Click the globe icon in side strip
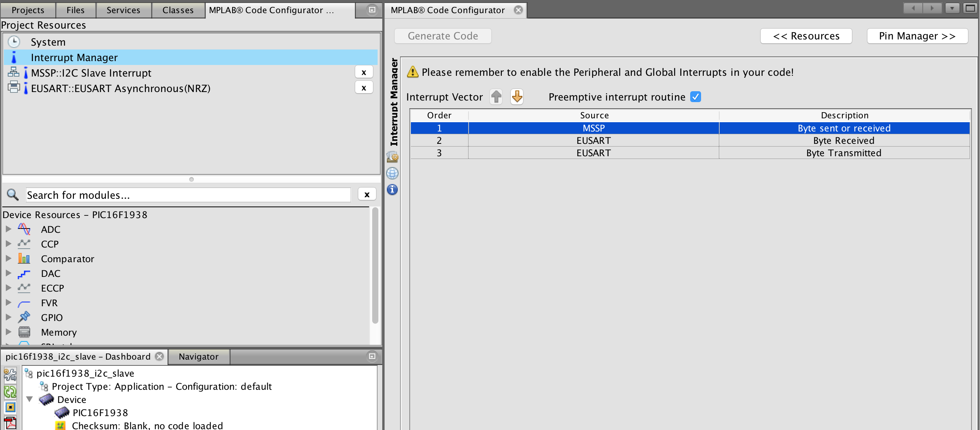The height and width of the screenshot is (430, 980). point(392,173)
